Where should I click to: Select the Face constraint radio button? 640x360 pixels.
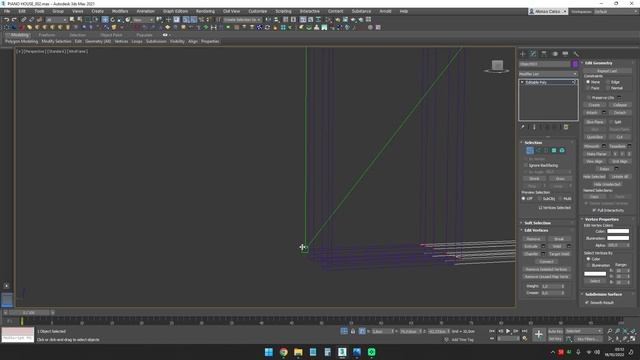click(588, 88)
